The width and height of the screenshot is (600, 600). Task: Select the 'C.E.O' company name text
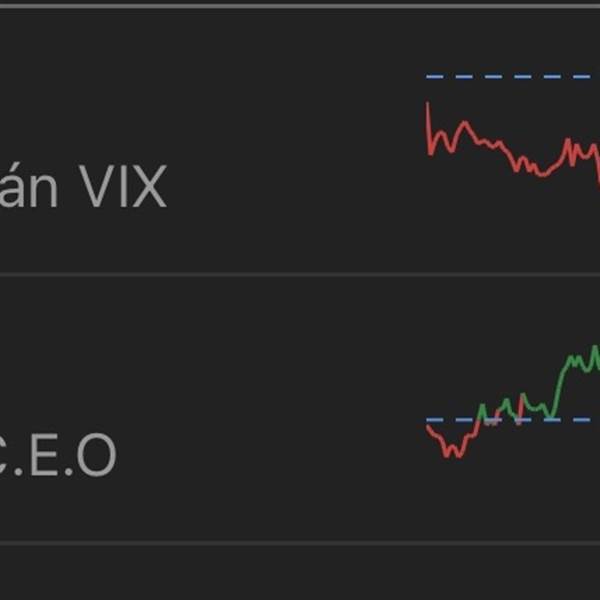[57, 455]
